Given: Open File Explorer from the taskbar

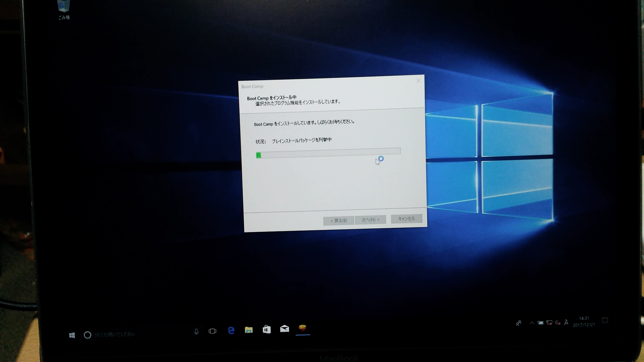Looking at the screenshot, I should (x=248, y=330).
